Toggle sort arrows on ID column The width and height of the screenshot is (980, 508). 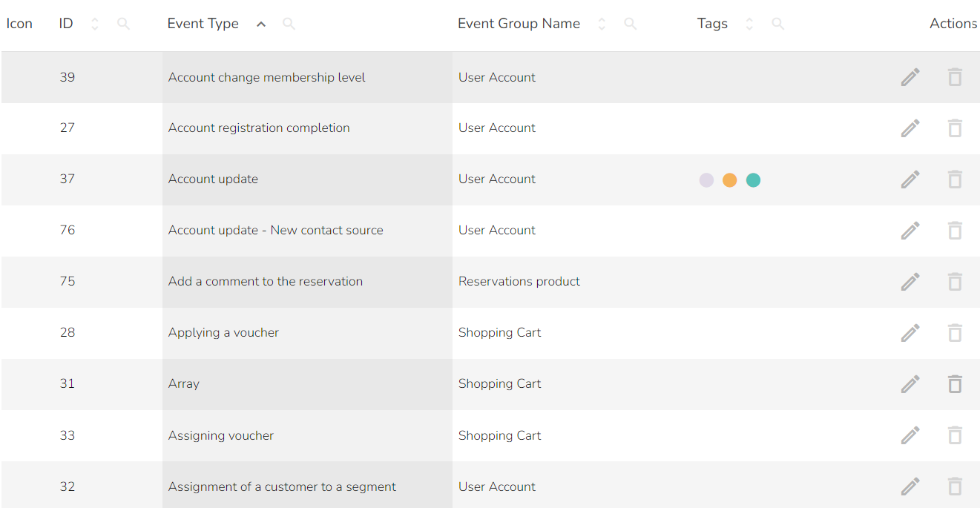[95, 24]
